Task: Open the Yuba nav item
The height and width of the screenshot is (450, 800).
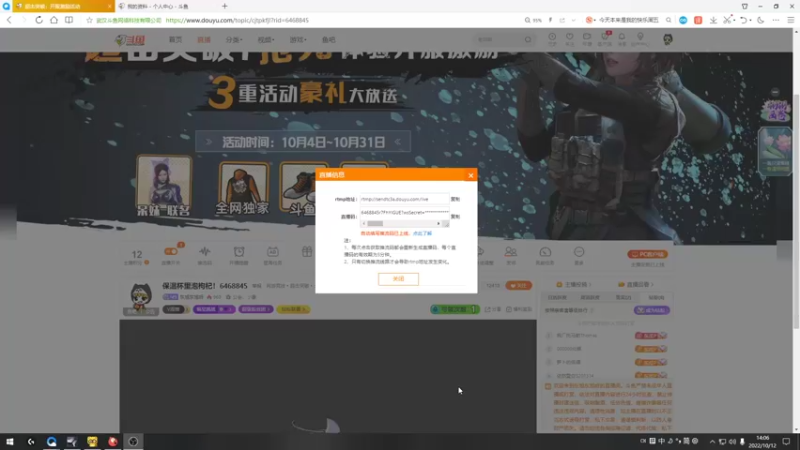Action: pos(329,40)
